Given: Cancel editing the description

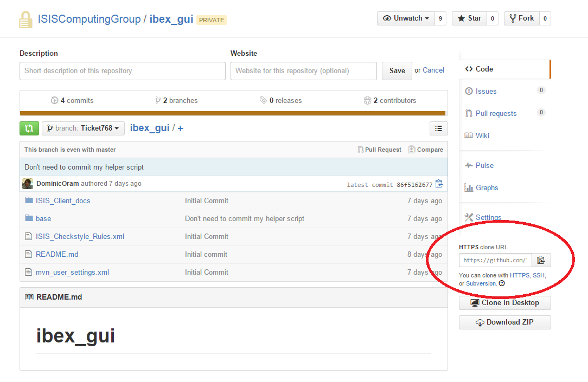Looking at the screenshot, I should click(x=433, y=70).
